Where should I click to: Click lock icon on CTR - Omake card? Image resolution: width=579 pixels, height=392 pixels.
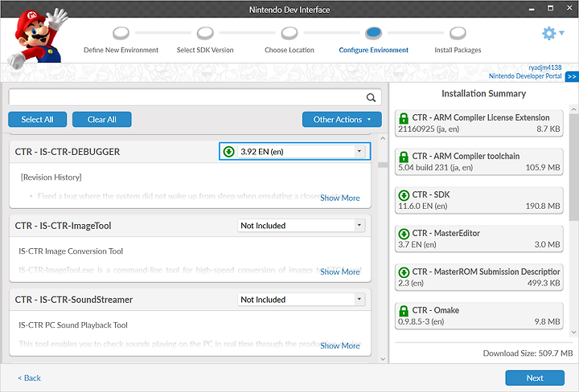click(x=404, y=311)
